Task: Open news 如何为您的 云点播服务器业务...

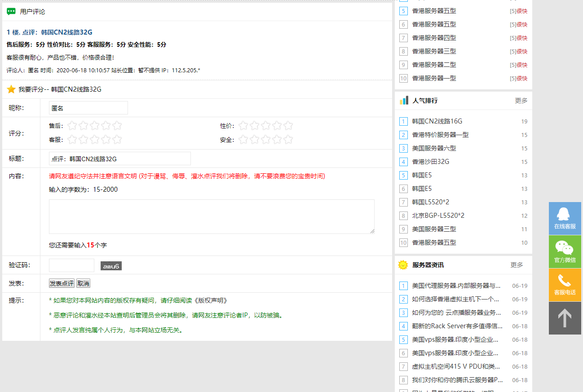Action: [x=456, y=313]
